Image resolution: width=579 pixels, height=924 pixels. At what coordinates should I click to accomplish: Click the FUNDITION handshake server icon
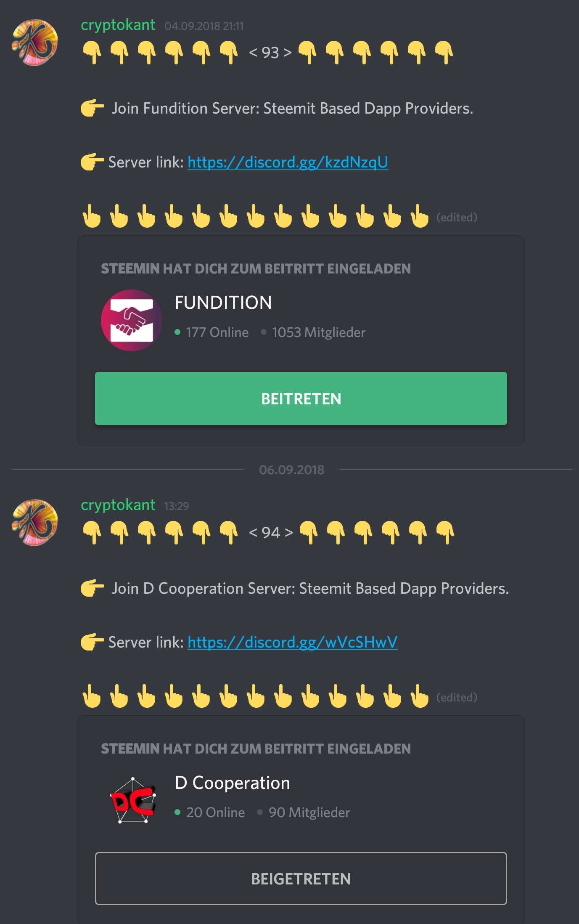coord(132,320)
